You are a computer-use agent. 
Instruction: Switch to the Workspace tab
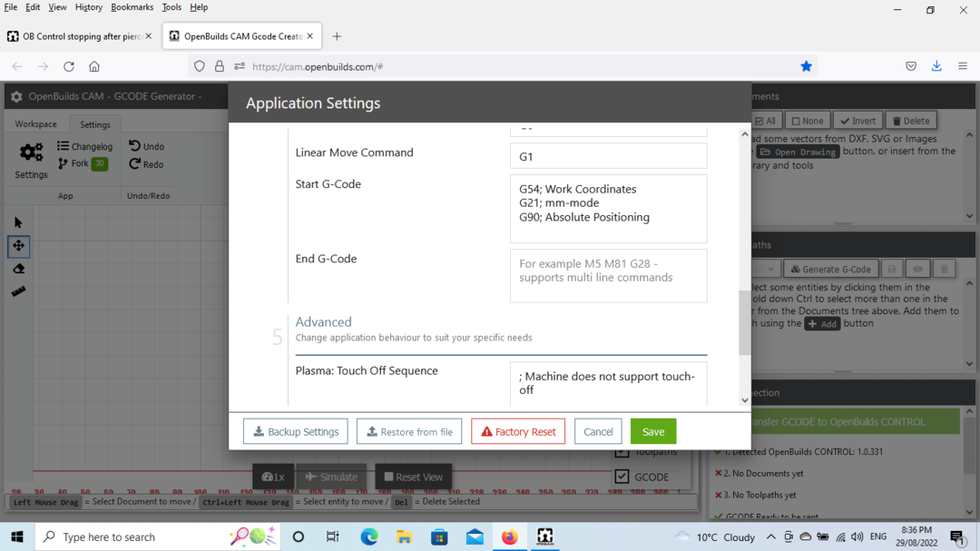click(35, 123)
